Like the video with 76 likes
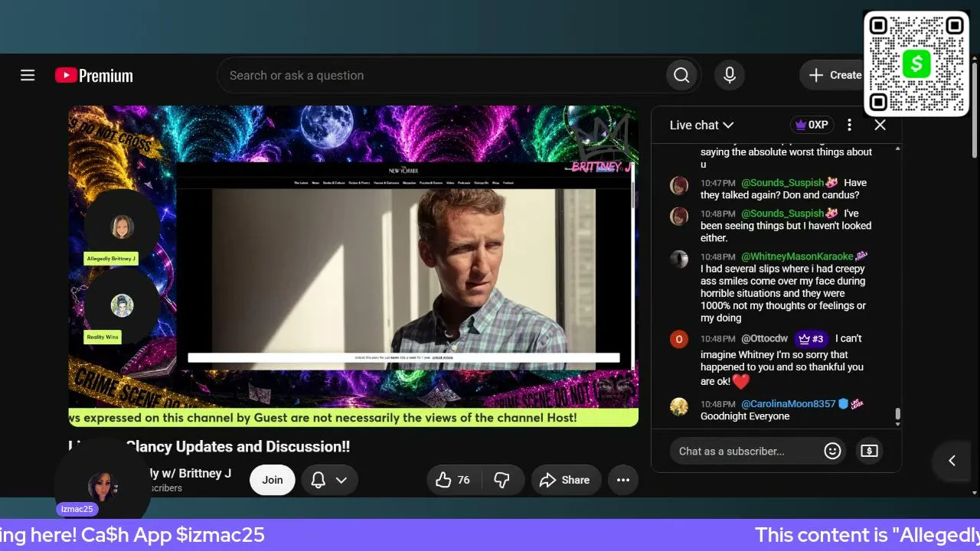980x551 pixels. (452, 480)
